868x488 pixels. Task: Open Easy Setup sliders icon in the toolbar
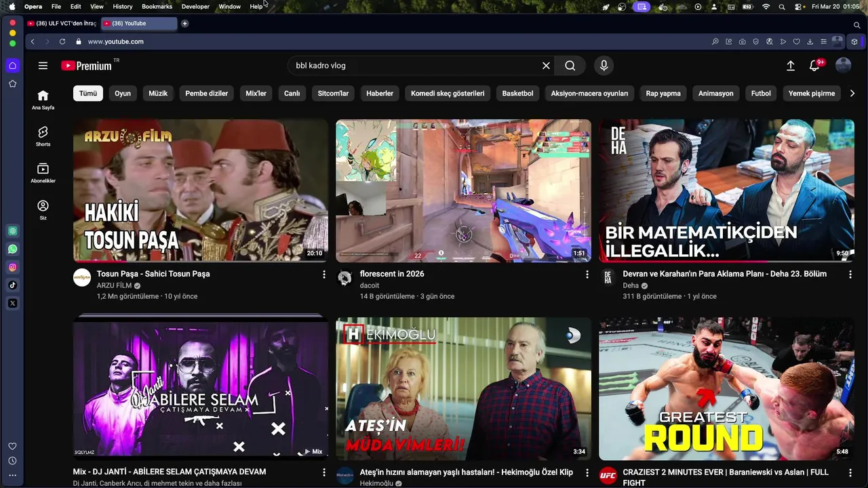point(823,41)
